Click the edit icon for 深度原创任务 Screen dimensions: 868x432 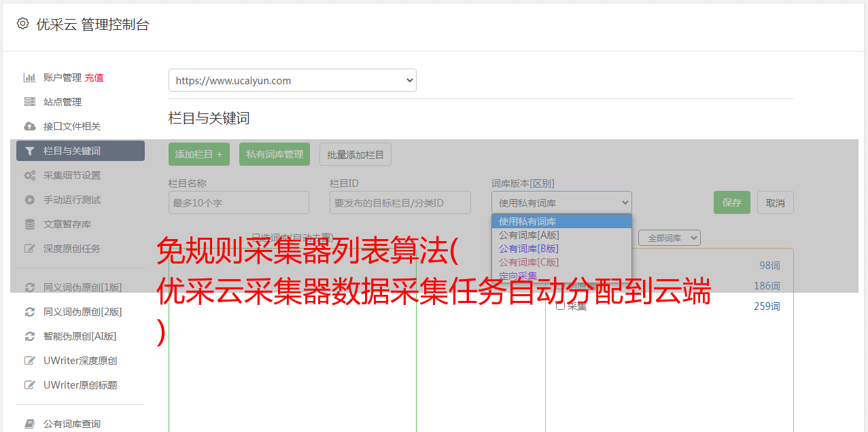click(x=29, y=249)
